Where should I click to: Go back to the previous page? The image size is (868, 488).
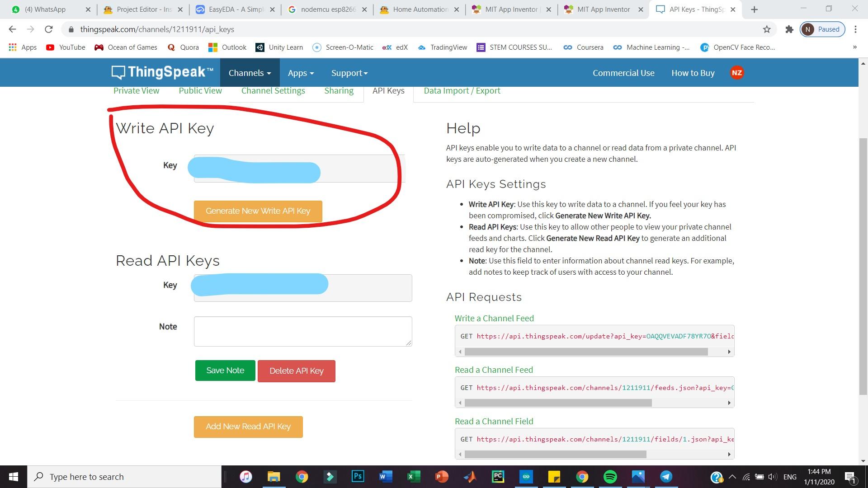point(13,29)
